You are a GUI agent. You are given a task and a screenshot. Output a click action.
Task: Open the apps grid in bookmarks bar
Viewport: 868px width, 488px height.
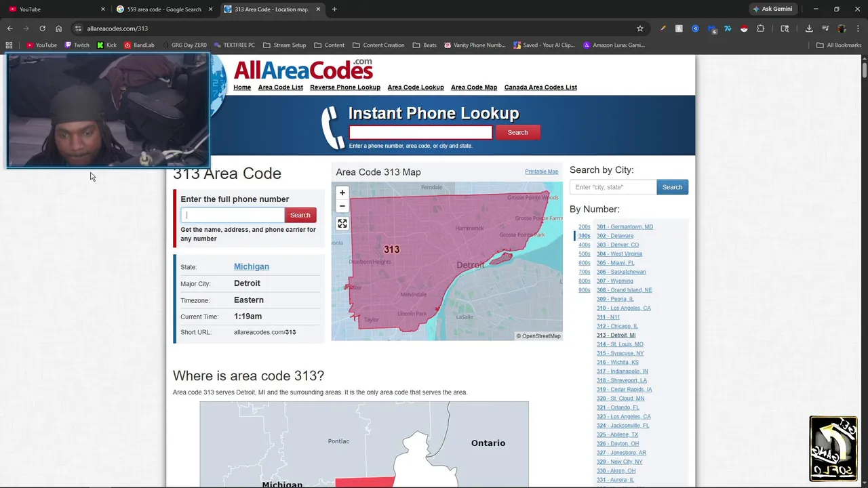(x=9, y=45)
